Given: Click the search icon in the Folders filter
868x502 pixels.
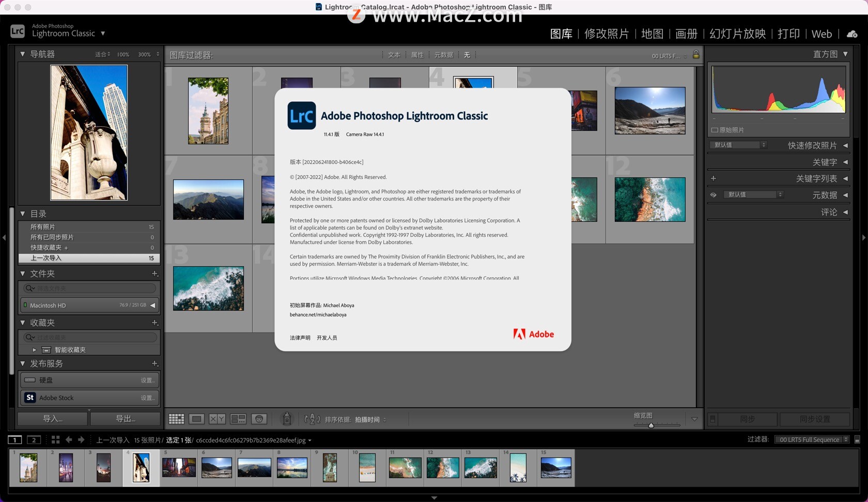Looking at the screenshot, I should tap(30, 288).
